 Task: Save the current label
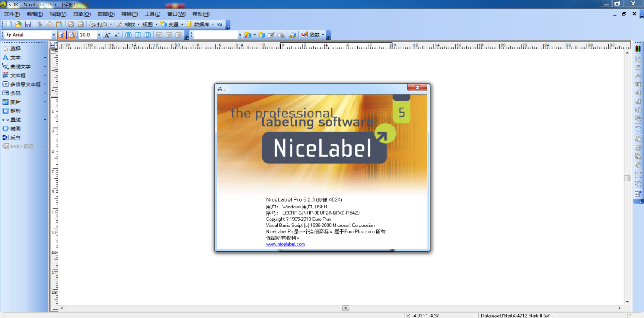(28, 24)
